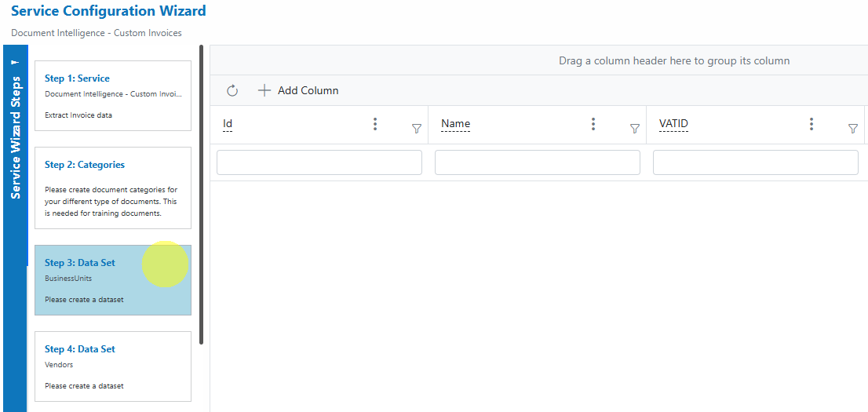Click the Id filter text box
The height and width of the screenshot is (412, 868).
319,162
